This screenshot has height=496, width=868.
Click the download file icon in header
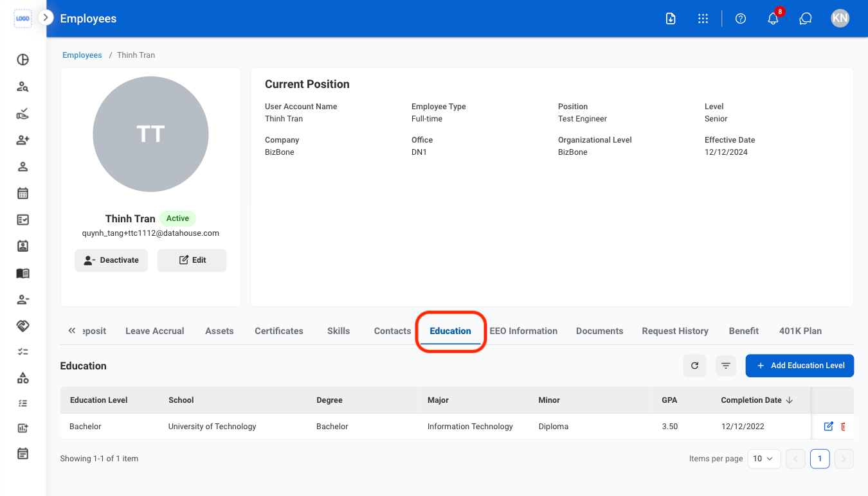click(x=671, y=19)
